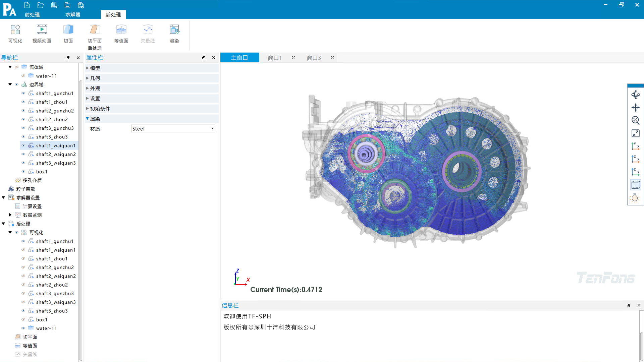Viewport: 644px width, 362px height.
Task: Switch to the 窗口1 view tab
Action: point(274,58)
